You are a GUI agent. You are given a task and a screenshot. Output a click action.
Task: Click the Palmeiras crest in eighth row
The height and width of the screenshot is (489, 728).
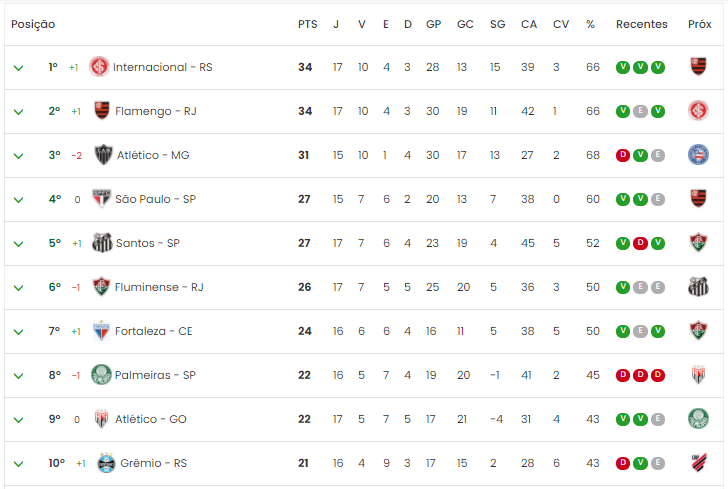coord(101,375)
